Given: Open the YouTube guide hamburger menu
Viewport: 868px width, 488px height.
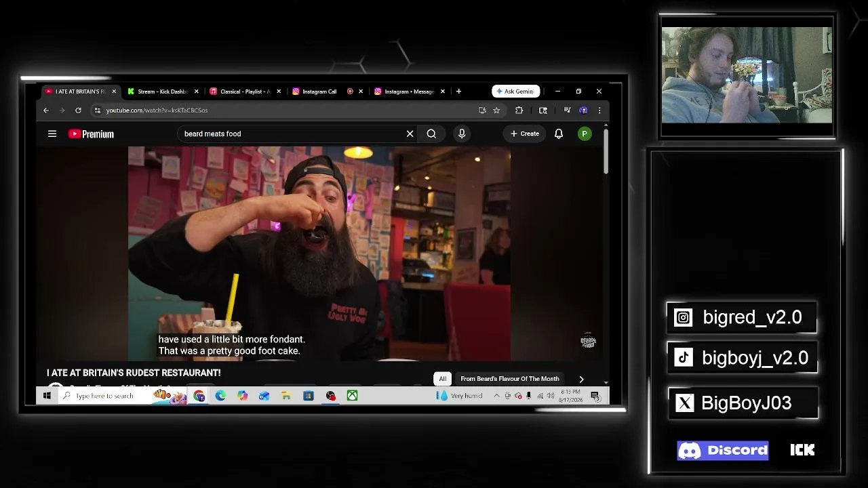Looking at the screenshot, I should click(52, 134).
